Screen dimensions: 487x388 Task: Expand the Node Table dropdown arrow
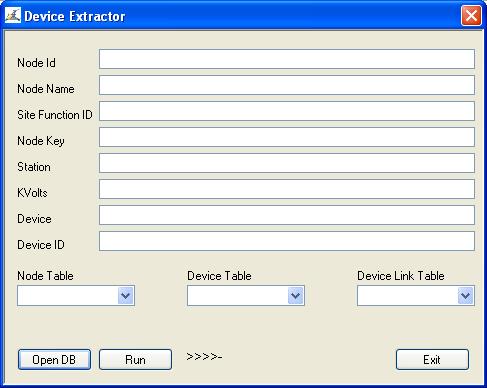pyautogui.click(x=126, y=295)
